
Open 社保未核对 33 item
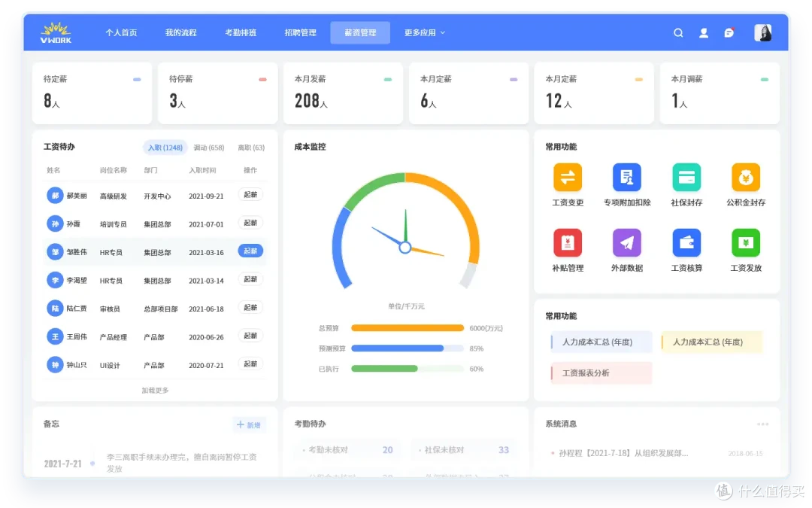pyautogui.click(x=465, y=450)
